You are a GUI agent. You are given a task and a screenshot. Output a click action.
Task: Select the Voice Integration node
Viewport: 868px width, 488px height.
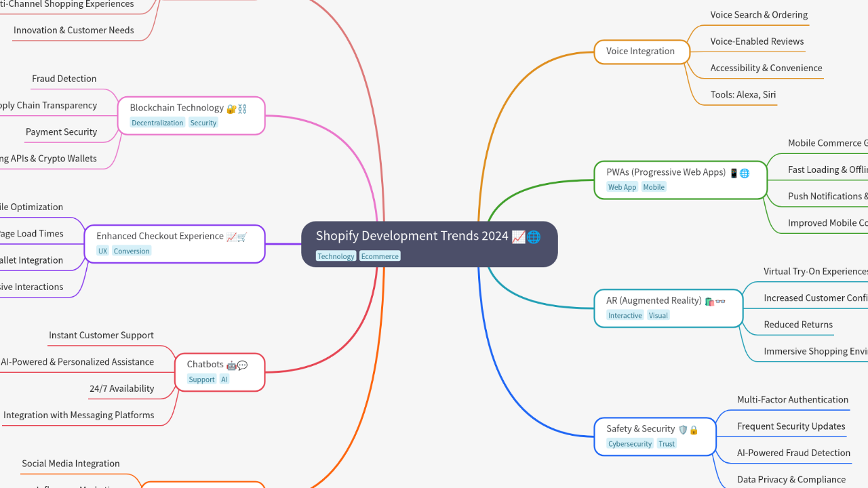(x=642, y=52)
